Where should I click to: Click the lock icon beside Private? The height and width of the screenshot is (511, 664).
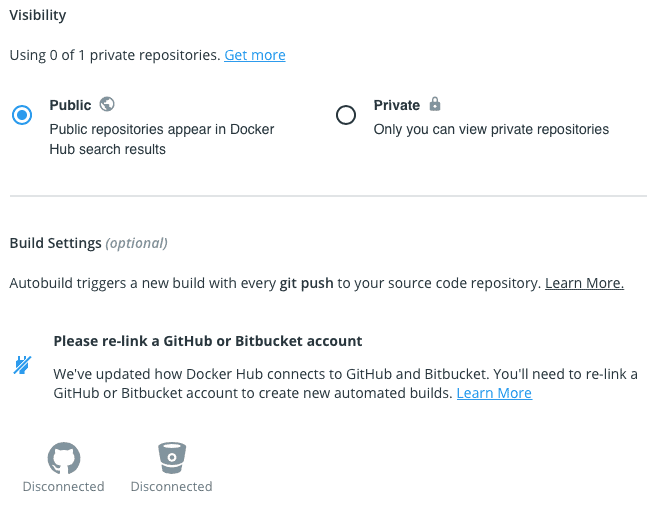coord(435,104)
